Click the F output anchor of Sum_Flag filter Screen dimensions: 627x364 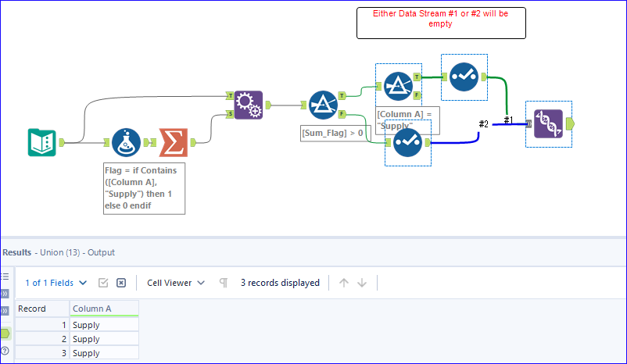click(x=342, y=114)
